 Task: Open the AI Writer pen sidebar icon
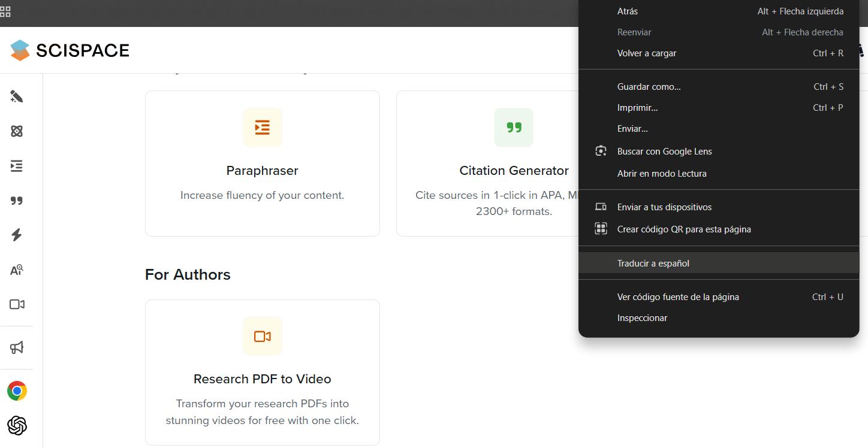[x=17, y=97]
